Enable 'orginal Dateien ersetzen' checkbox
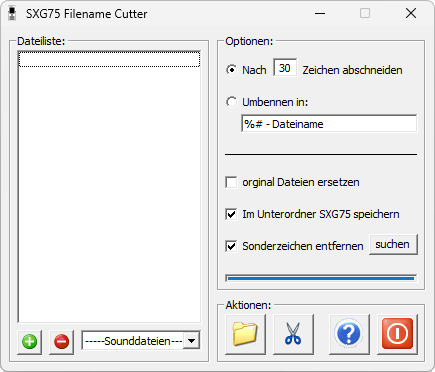This screenshot has width=435, height=372. [231, 182]
